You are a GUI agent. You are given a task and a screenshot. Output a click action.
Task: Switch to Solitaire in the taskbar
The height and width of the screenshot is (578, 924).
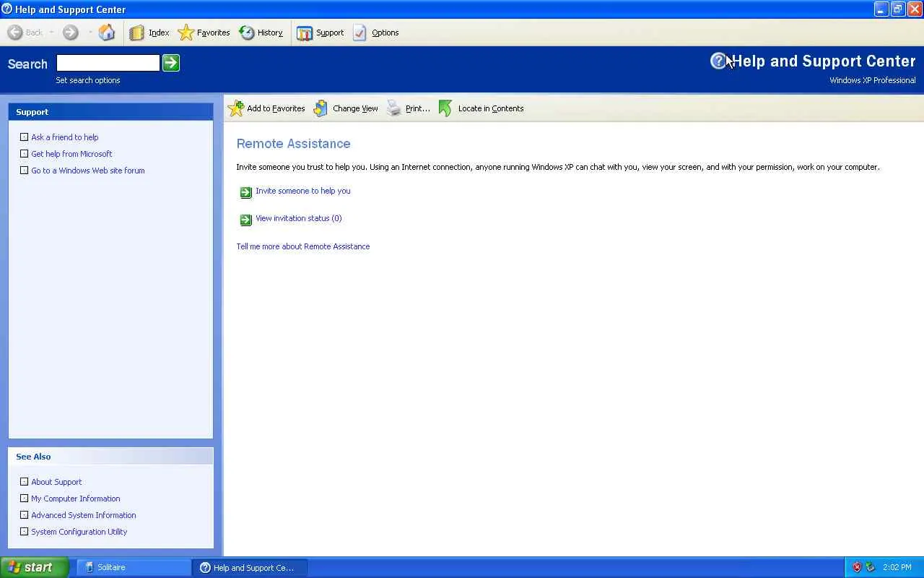[x=134, y=568]
